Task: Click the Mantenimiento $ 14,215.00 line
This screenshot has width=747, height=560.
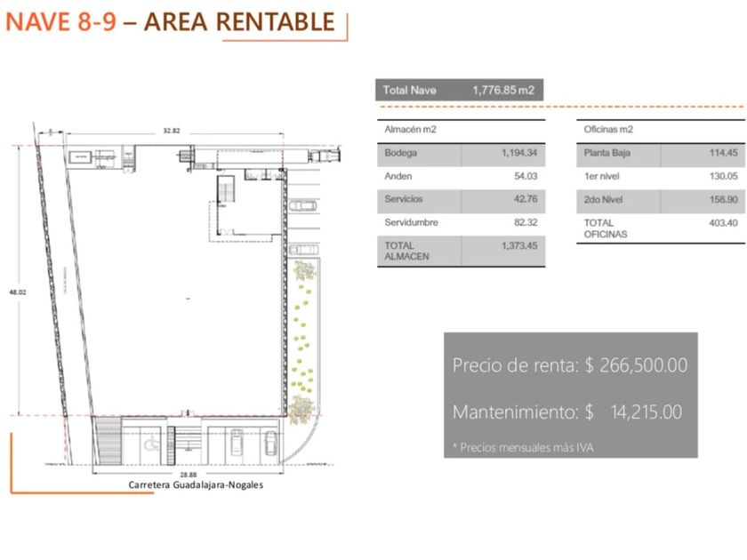Action: pos(567,412)
